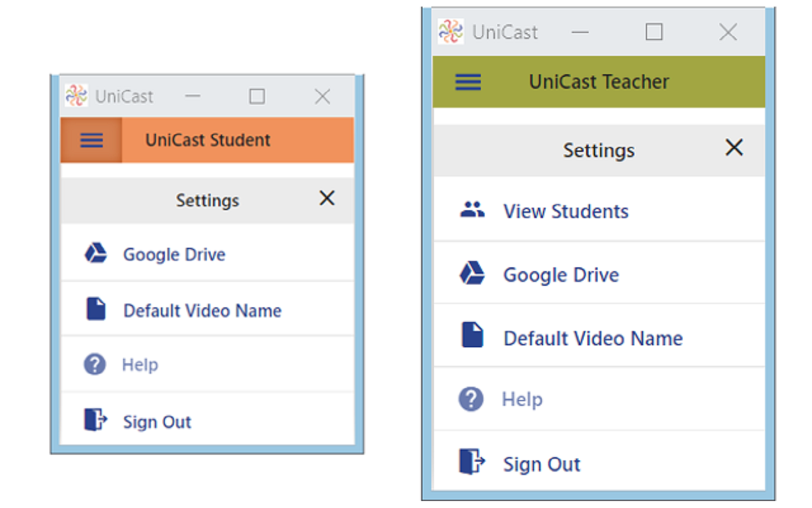Open View Students in Teacher settings

tap(566, 211)
